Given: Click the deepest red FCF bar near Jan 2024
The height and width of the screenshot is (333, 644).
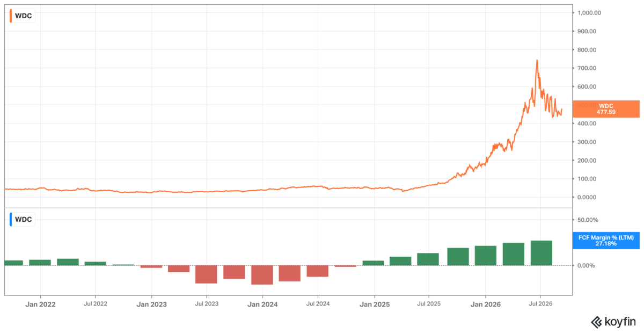Looking at the screenshot, I should click(262, 275).
